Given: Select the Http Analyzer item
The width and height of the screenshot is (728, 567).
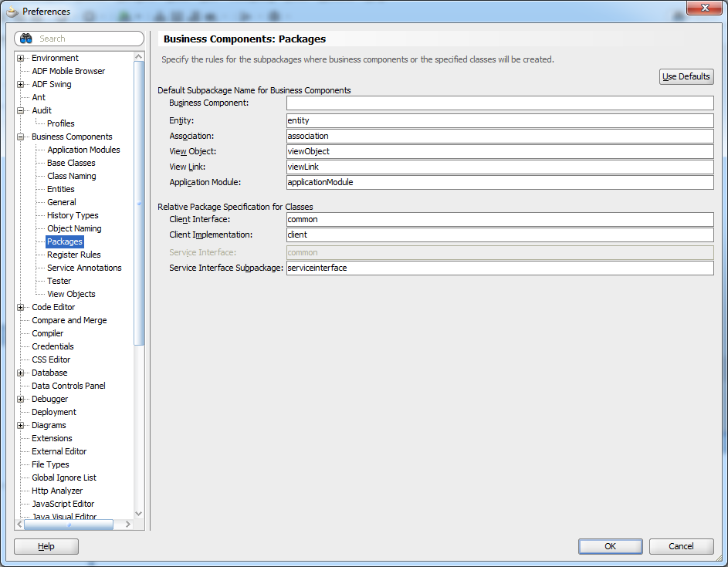Looking at the screenshot, I should [x=56, y=490].
